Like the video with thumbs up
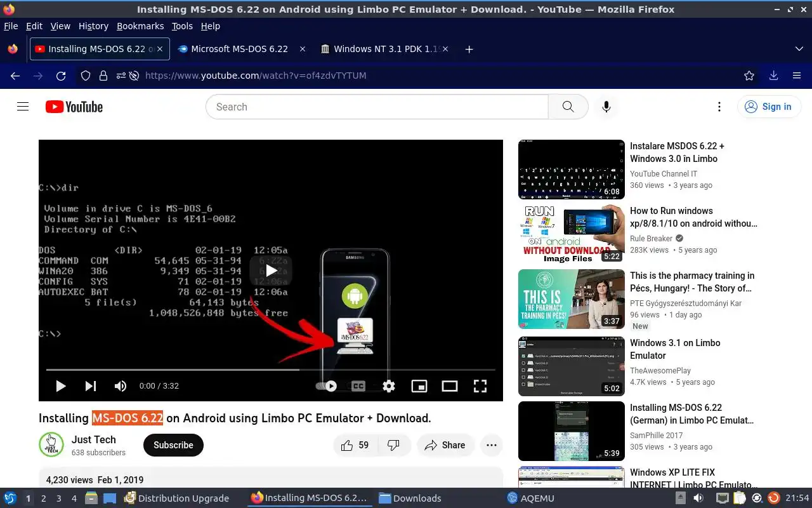This screenshot has width=812, height=508. 355,445
